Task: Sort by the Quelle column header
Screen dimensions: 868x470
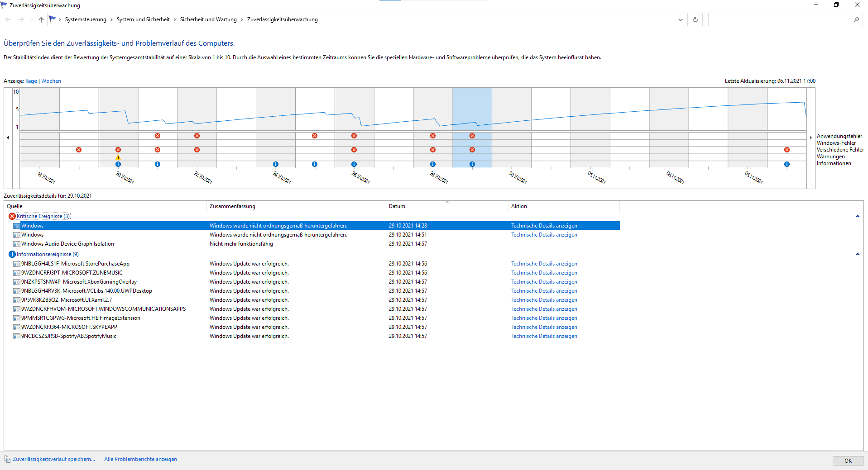Action: coord(105,206)
